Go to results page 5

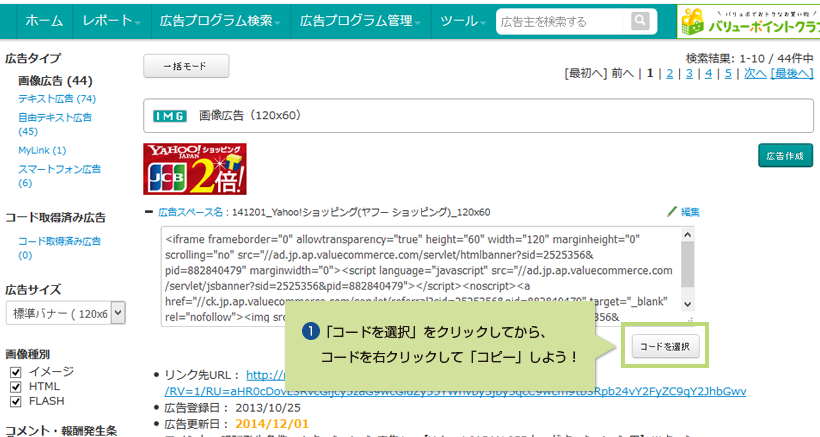(728, 74)
